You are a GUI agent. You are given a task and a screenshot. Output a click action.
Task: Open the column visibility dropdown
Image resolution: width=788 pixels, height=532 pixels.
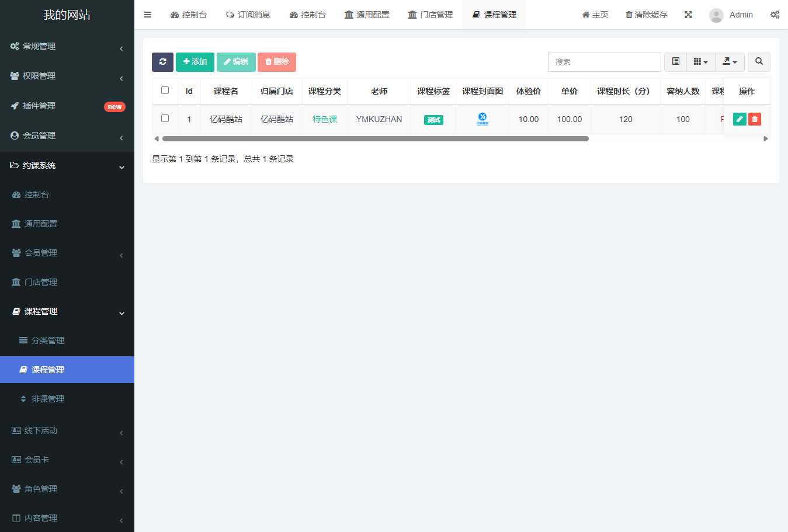700,62
